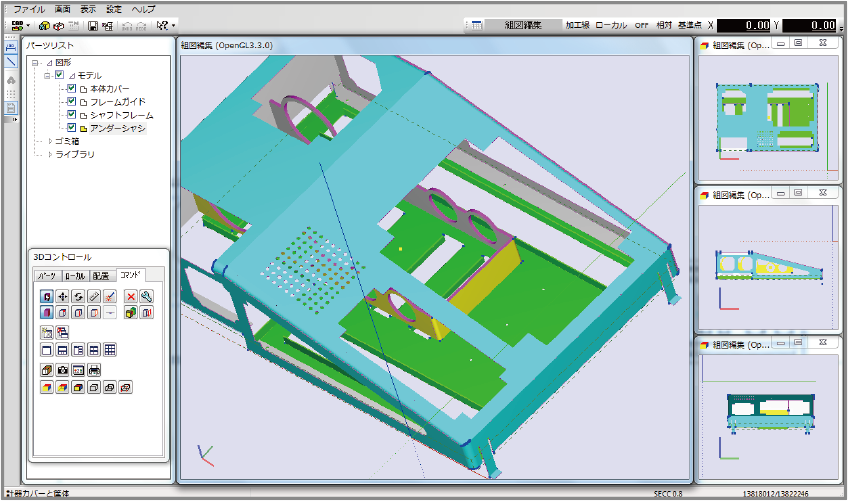Viewport: 848px width, 501px height.
Task: Select シャフトフレーム in the parts list
Action: (x=122, y=115)
